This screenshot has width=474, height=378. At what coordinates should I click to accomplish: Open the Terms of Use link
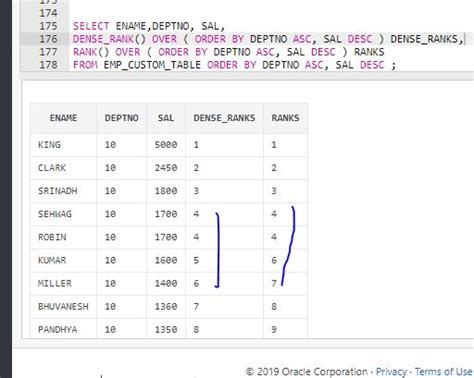click(x=444, y=371)
